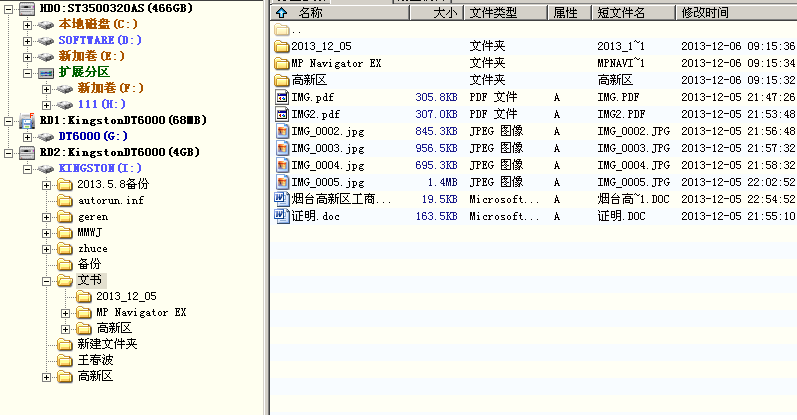Click the HD0 ST3500320AS disk icon
Viewport: 797px width, 420px height.
point(27,8)
